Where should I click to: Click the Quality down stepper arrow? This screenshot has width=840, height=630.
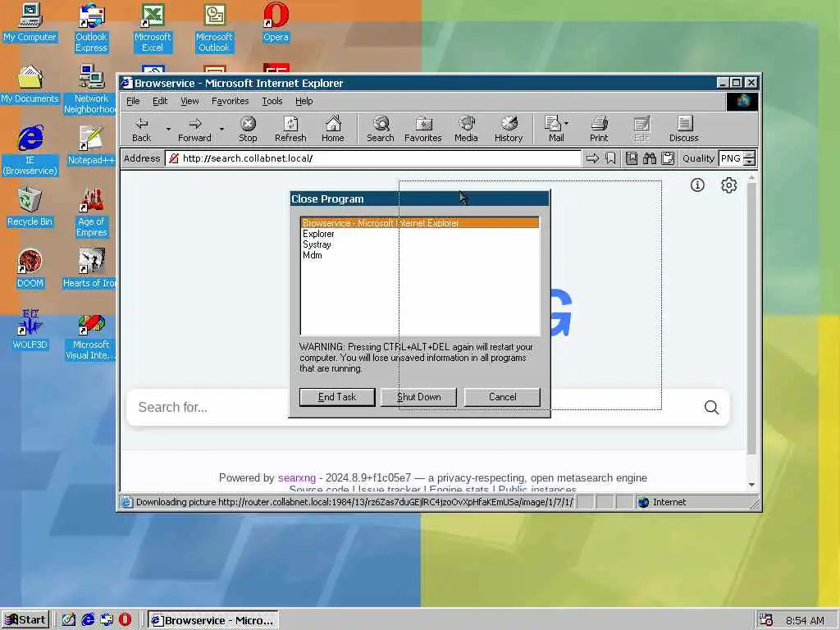point(750,162)
